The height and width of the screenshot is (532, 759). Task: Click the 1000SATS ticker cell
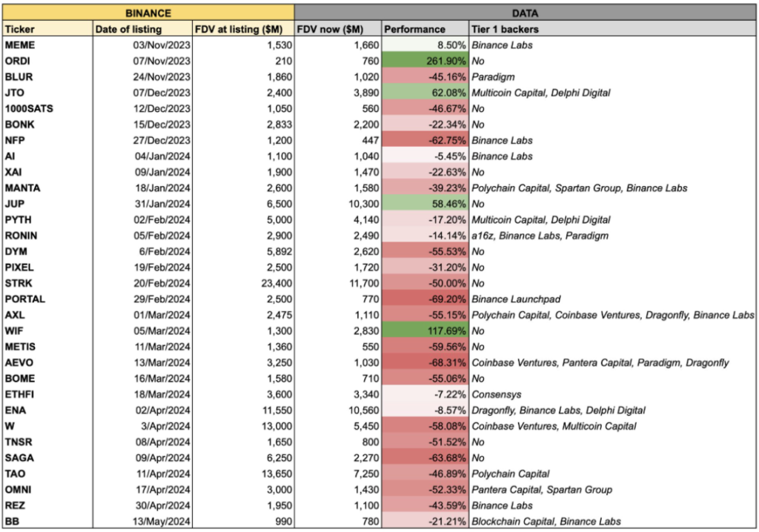coord(47,108)
